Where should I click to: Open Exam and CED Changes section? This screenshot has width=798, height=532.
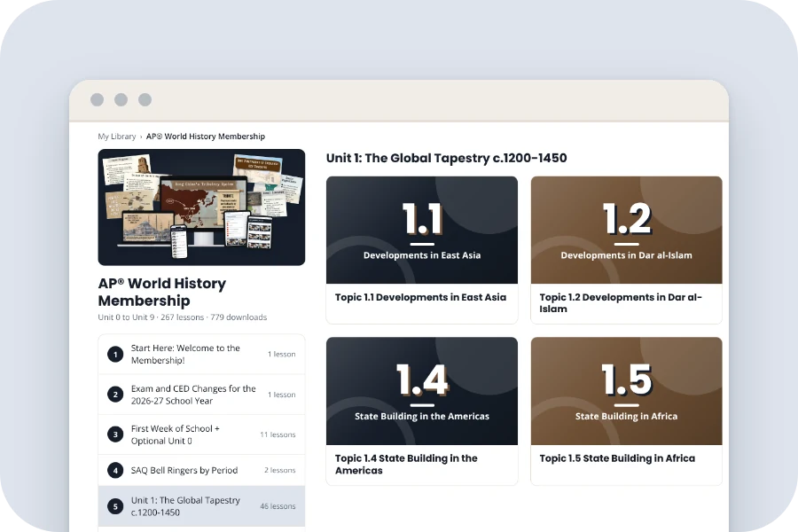click(x=201, y=395)
